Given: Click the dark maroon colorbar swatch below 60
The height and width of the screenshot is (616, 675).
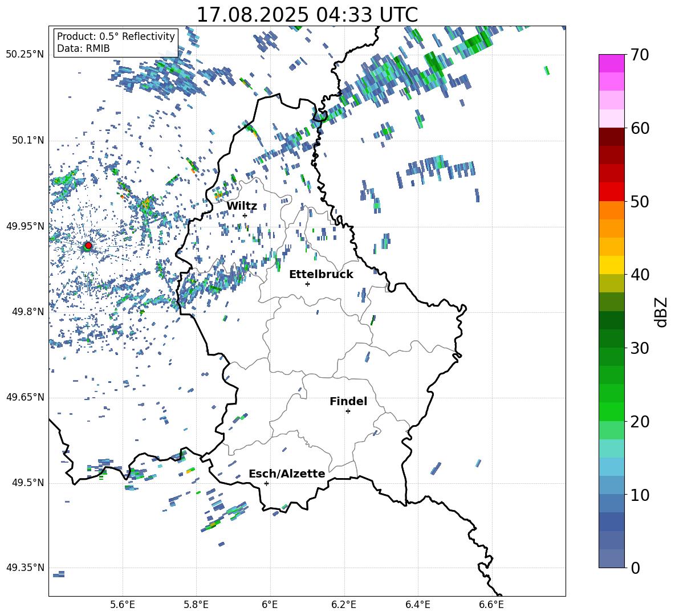Looking at the screenshot, I should (611, 137).
